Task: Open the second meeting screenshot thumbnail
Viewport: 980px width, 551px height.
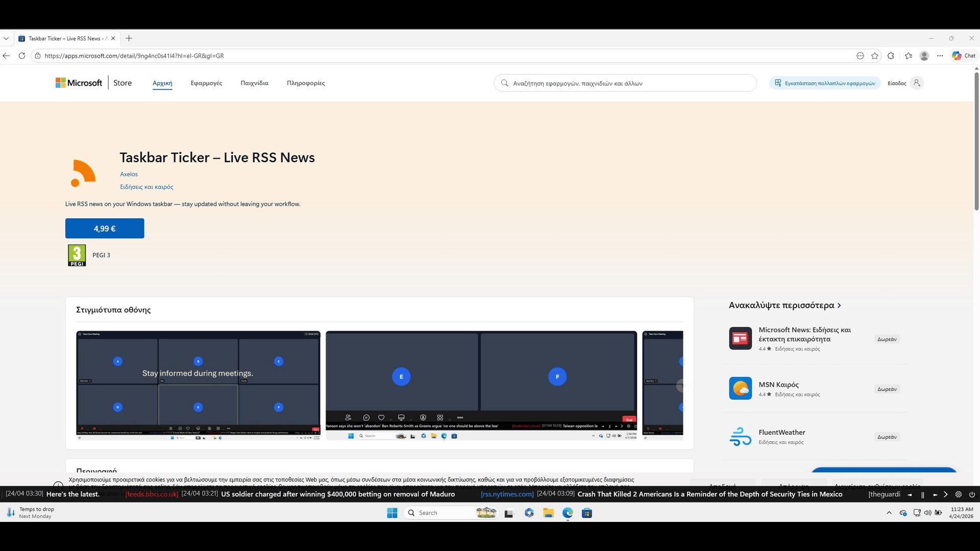Action: coord(481,385)
